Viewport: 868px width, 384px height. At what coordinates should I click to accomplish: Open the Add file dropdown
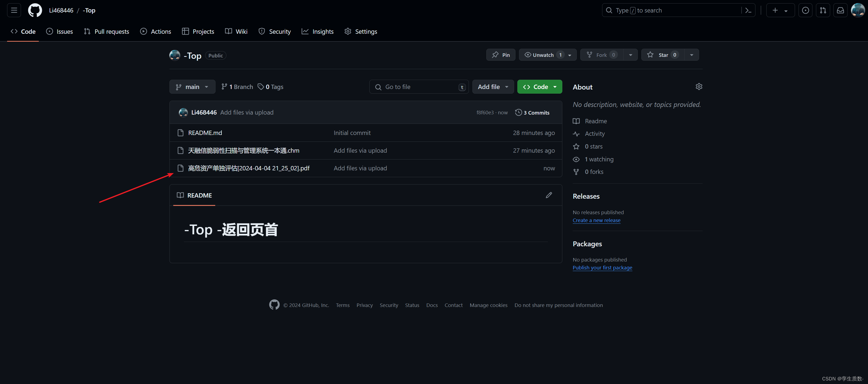click(493, 87)
